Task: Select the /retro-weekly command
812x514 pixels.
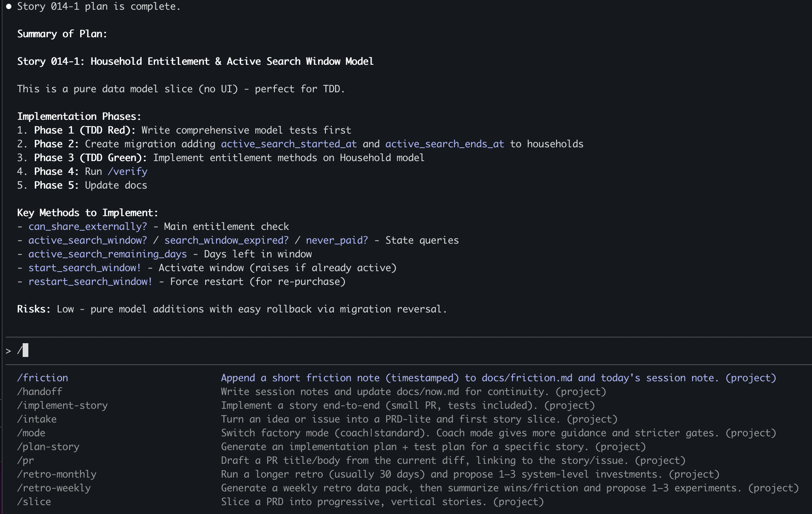Action: coord(54,488)
